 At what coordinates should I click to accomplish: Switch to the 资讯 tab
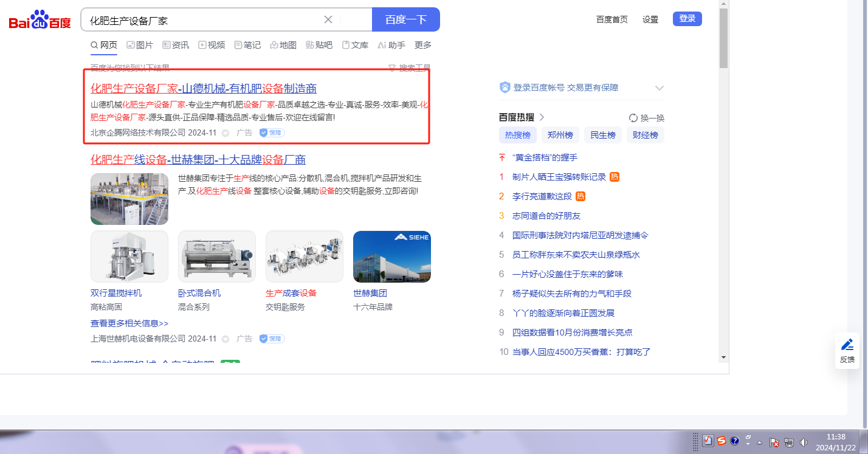(176, 45)
